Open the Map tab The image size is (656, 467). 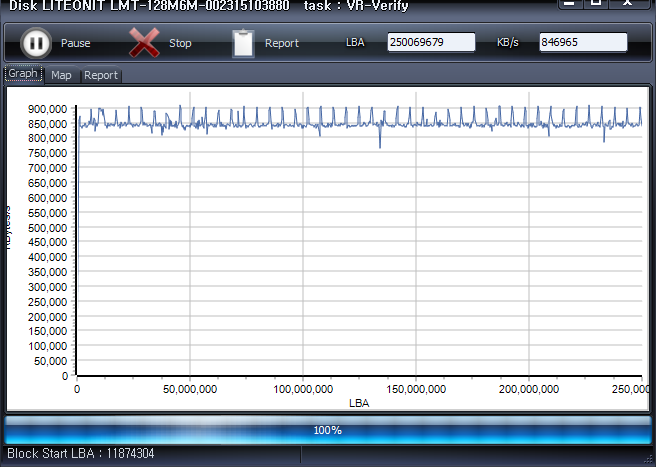coord(62,75)
